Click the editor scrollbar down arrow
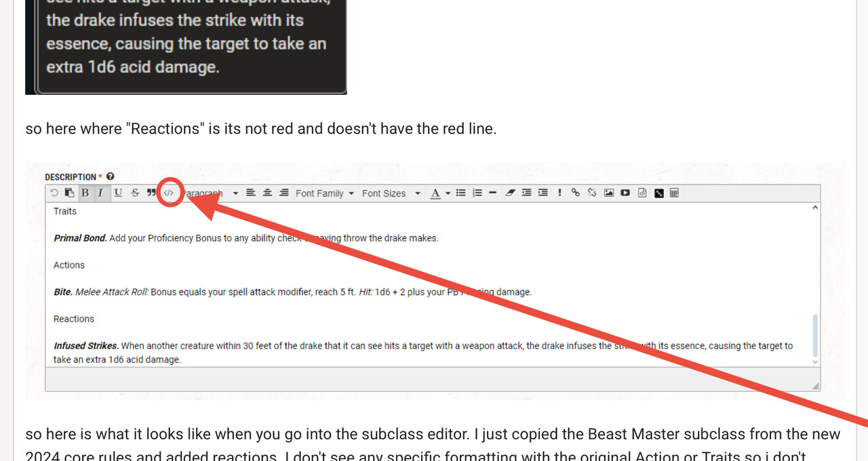 tap(815, 362)
